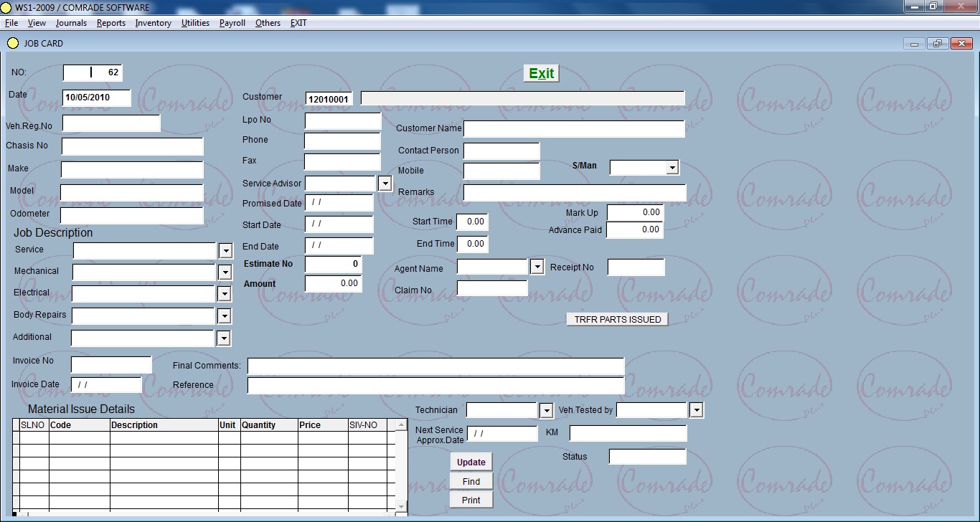The height and width of the screenshot is (522, 980).
Task: Click the Next Service Approx.Date field
Action: tap(502, 434)
